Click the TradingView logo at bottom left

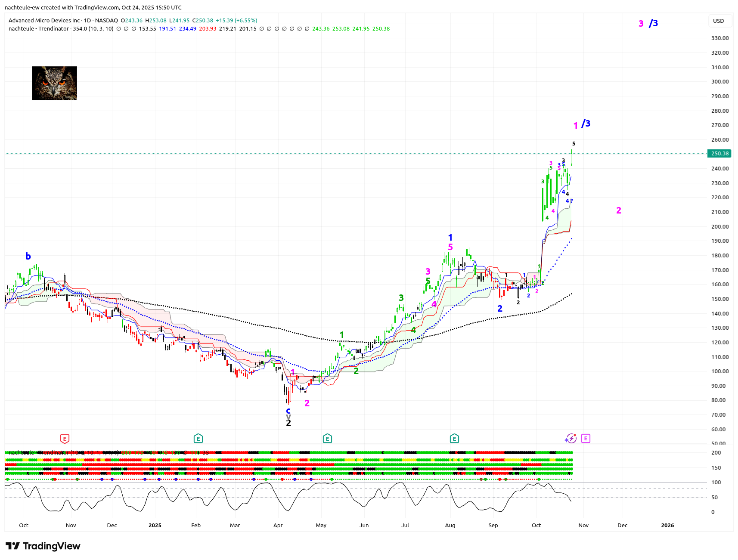coord(43,546)
